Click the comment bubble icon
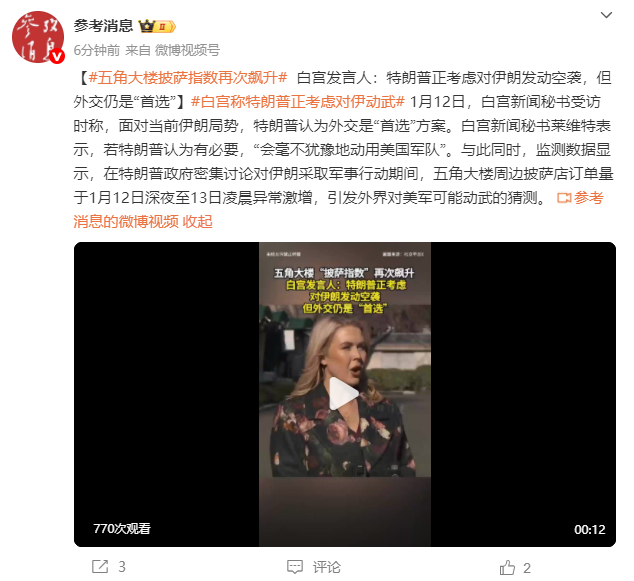Image resolution: width=634 pixels, height=581 pixels. 295,567
